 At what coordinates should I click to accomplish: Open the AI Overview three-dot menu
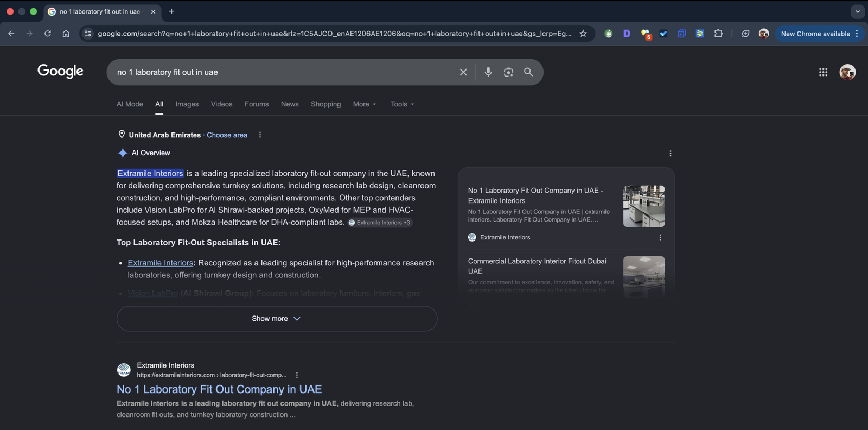pyautogui.click(x=671, y=154)
